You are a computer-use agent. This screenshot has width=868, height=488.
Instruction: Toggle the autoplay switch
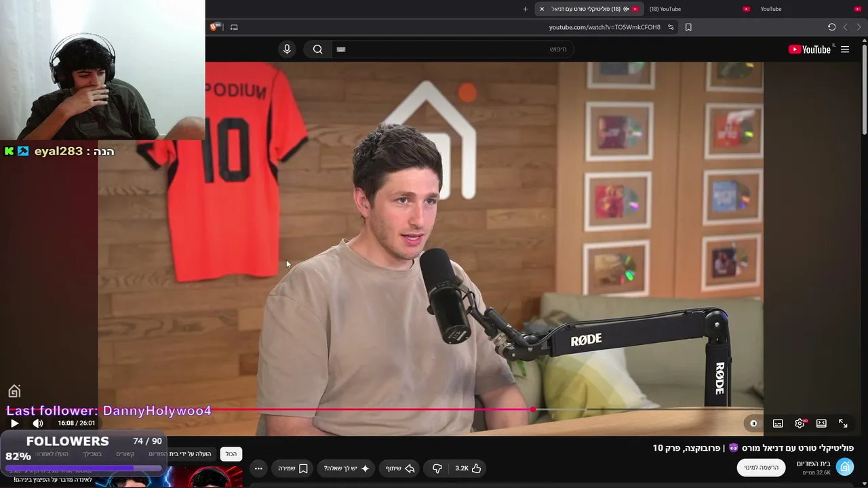[753, 423]
